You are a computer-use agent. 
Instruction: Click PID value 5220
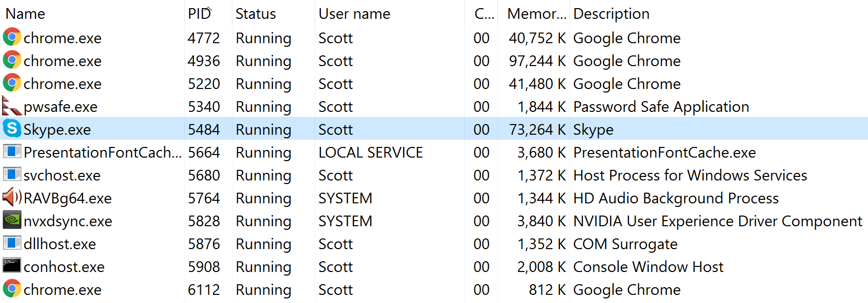click(204, 84)
